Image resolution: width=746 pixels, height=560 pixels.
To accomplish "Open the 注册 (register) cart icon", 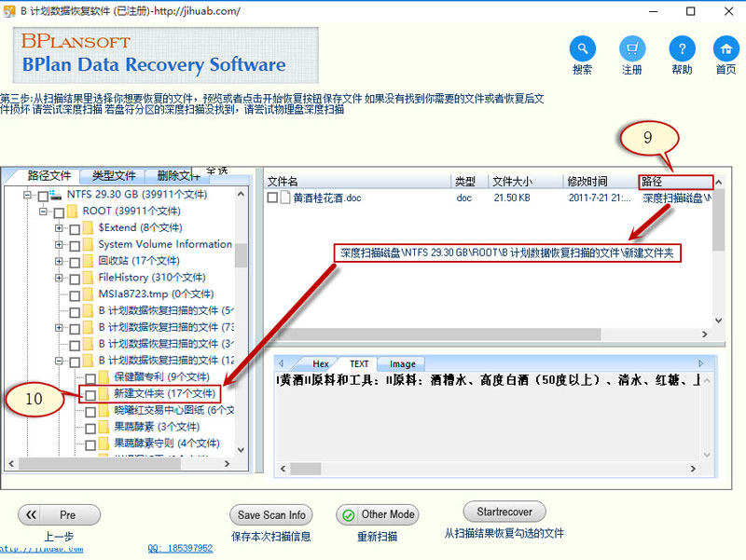I will 632,49.
